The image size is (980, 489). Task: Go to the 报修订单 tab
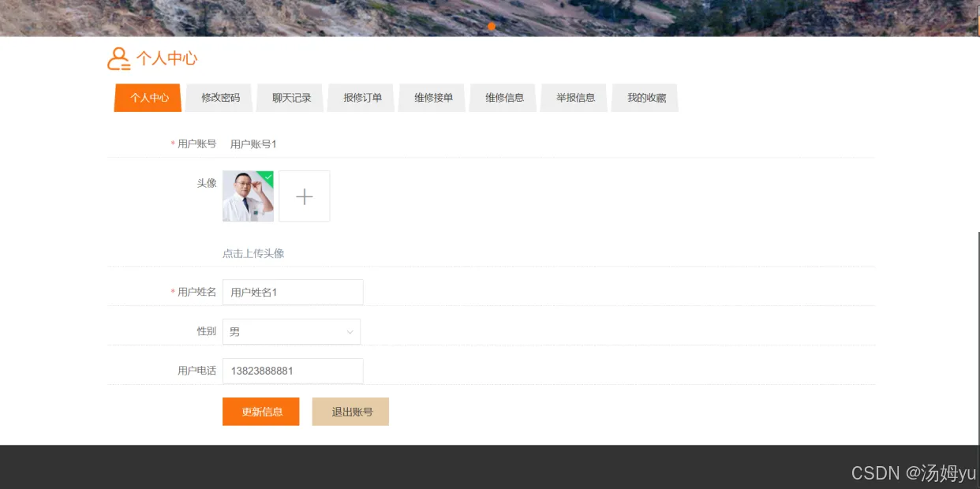362,98
